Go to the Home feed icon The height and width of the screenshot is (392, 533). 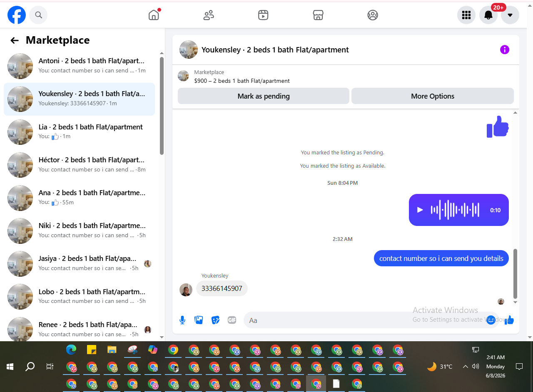[x=154, y=15]
